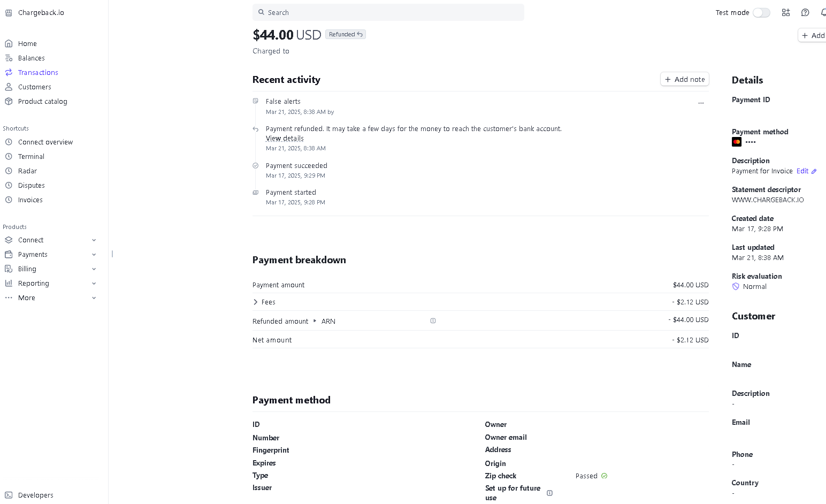
Task: Click the Add note button
Action: pyautogui.click(x=684, y=79)
